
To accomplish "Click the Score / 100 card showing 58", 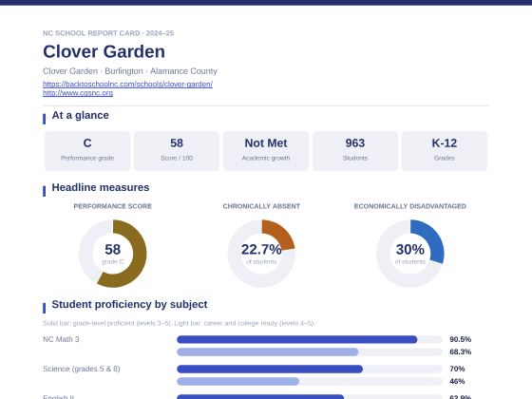I will pyautogui.click(x=177, y=151).
